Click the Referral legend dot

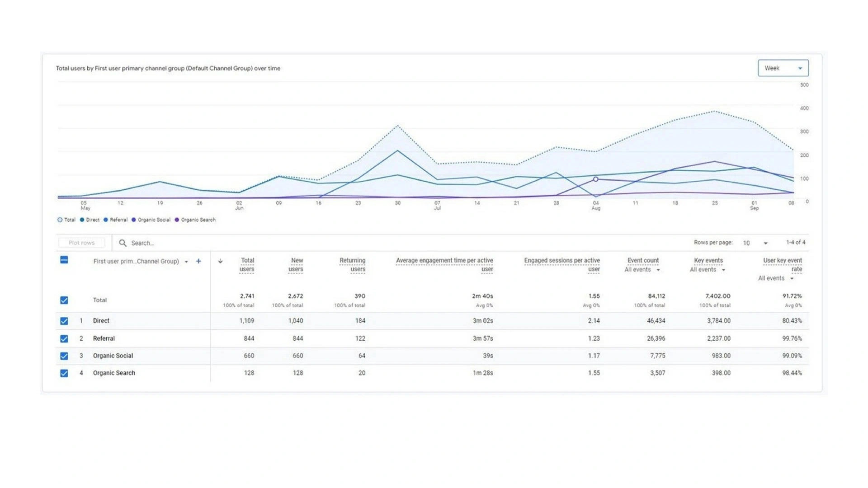(106, 220)
